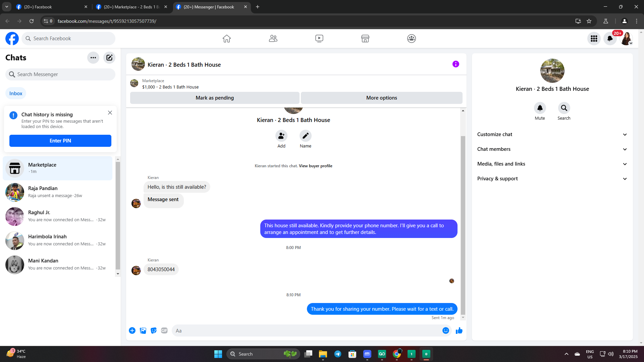This screenshot has height=362, width=644.
Task: Choose a GIF using the GIF icon
Action: tap(164, 330)
